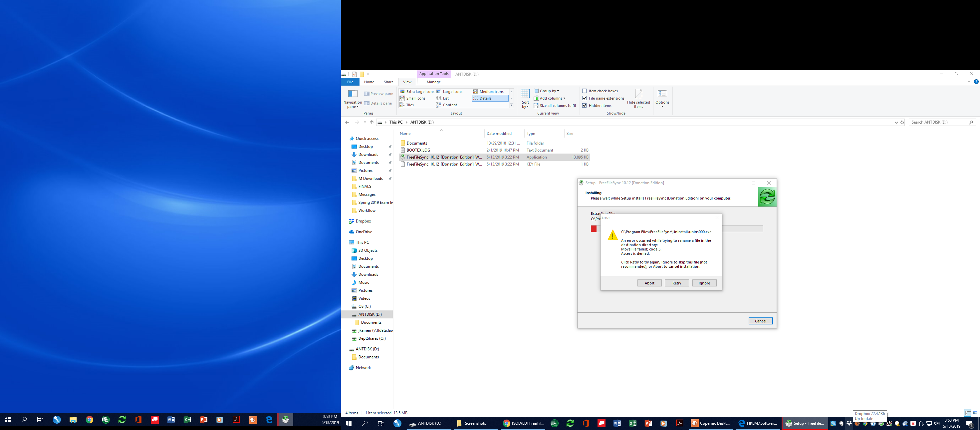Open the File menu tab

[x=350, y=82]
